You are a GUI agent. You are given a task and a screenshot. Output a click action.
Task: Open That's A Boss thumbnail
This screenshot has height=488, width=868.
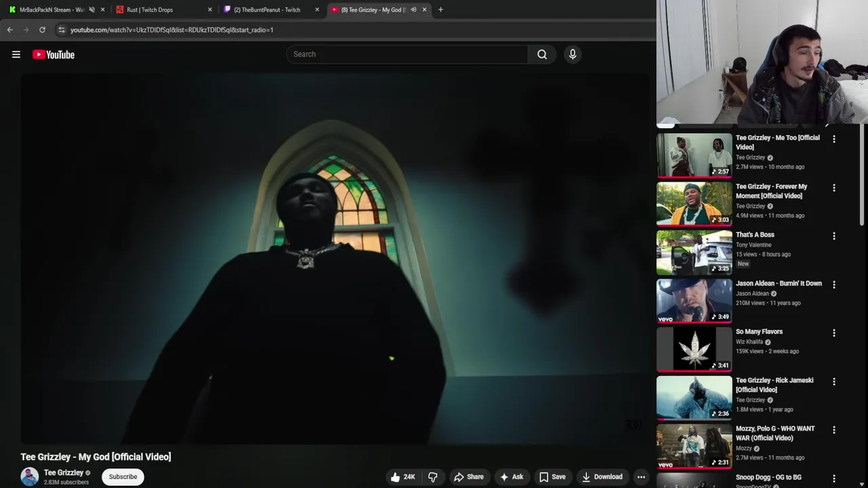click(694, 252)
